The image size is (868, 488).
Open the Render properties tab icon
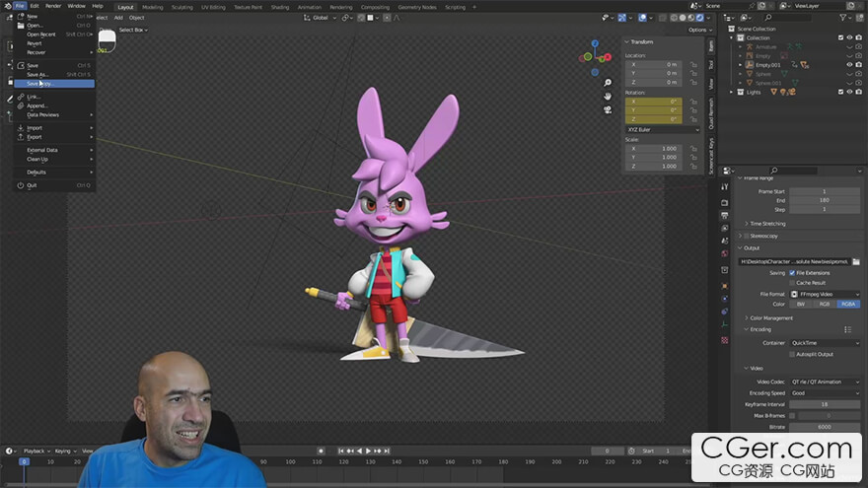(x=725, y=202)
